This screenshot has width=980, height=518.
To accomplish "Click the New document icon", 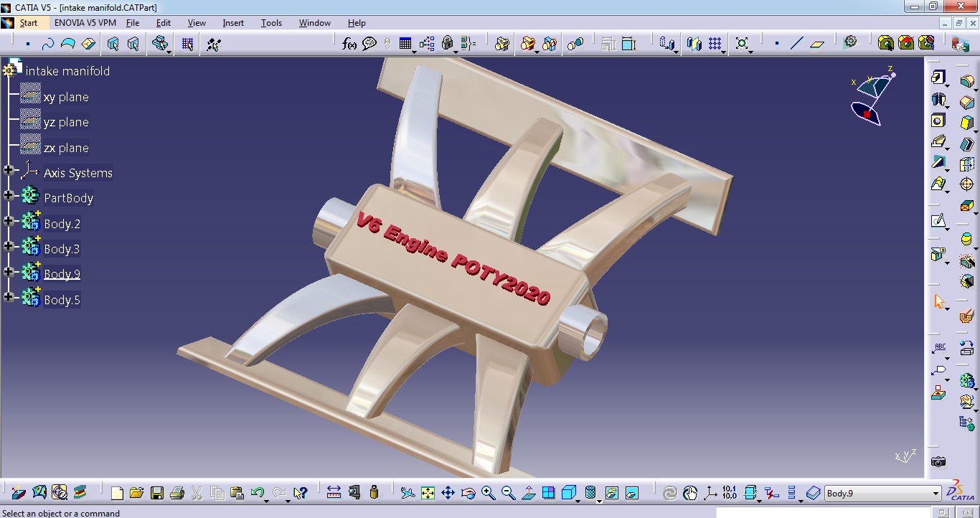I will (x=117, y=492).
